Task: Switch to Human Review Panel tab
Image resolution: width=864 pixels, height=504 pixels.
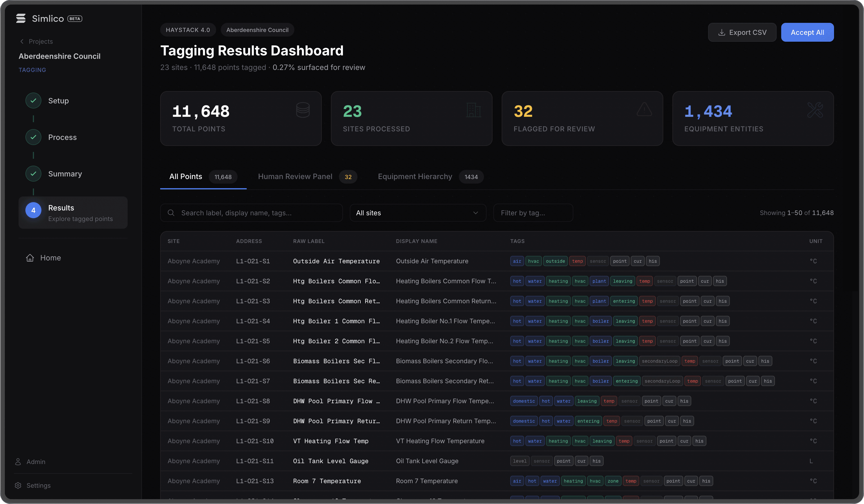Action: (295, 176)
